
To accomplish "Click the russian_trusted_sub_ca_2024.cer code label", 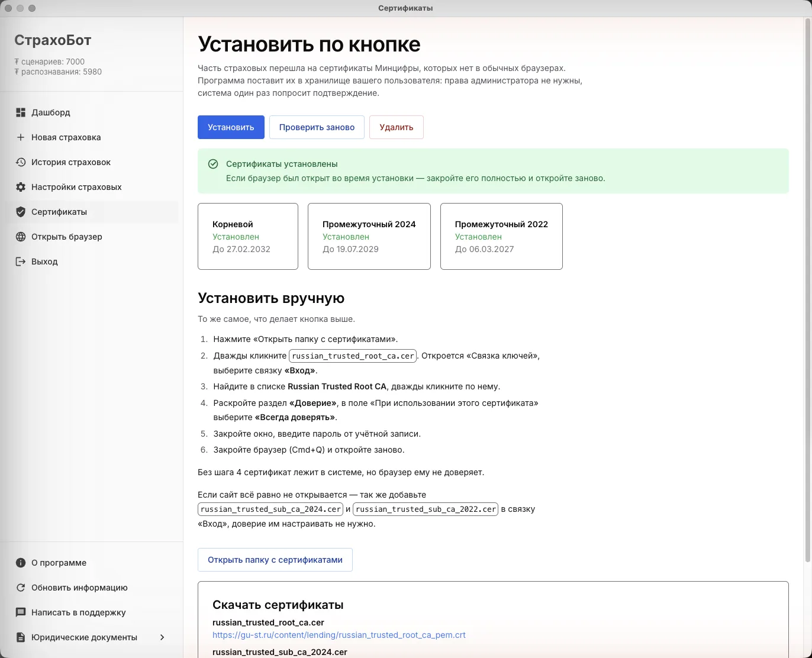I will [270, 509].
